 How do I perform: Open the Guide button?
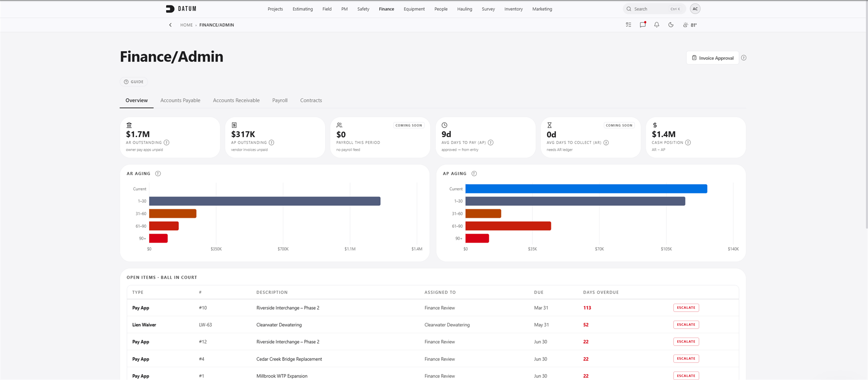[x=134, y=82]
